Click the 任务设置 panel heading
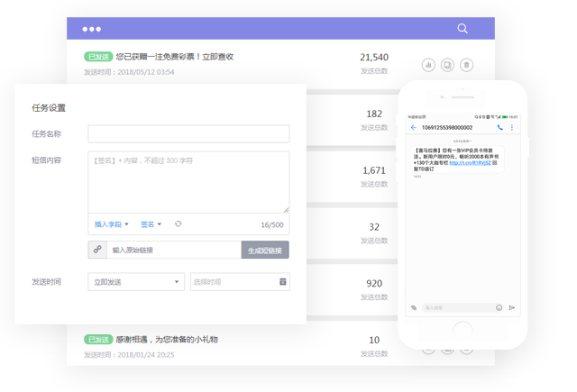Screen dimensions: 577x392 (x=49, y=108)
